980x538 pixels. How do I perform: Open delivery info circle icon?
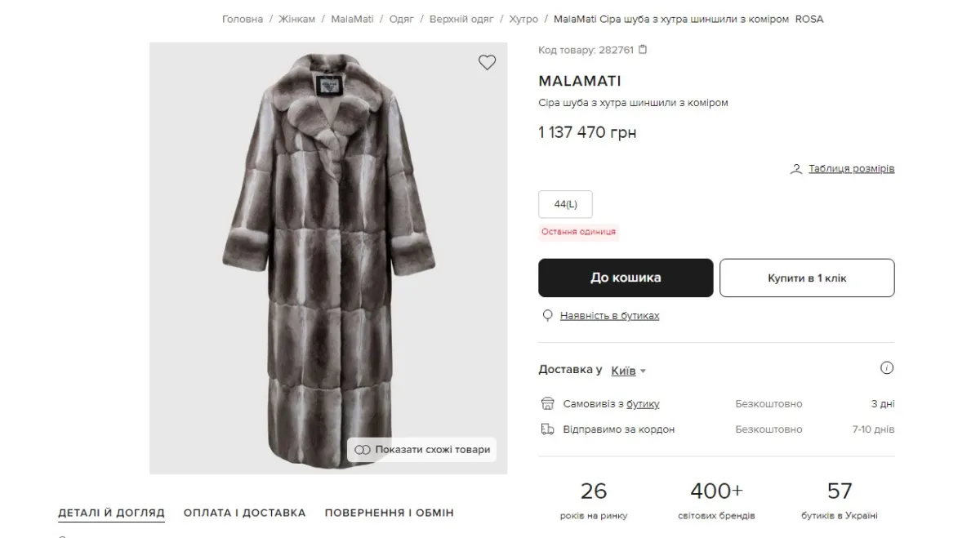tap(887, 368)
